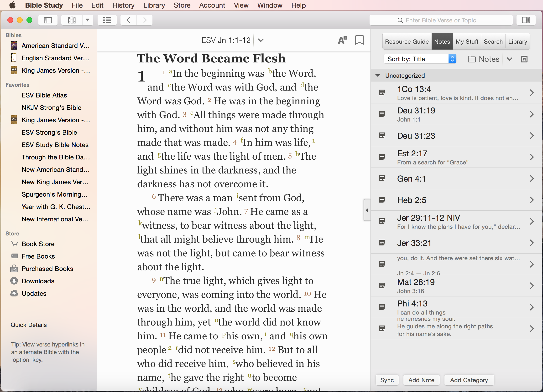
Task: Pop out notes panel into window
Action: (524, 59)
